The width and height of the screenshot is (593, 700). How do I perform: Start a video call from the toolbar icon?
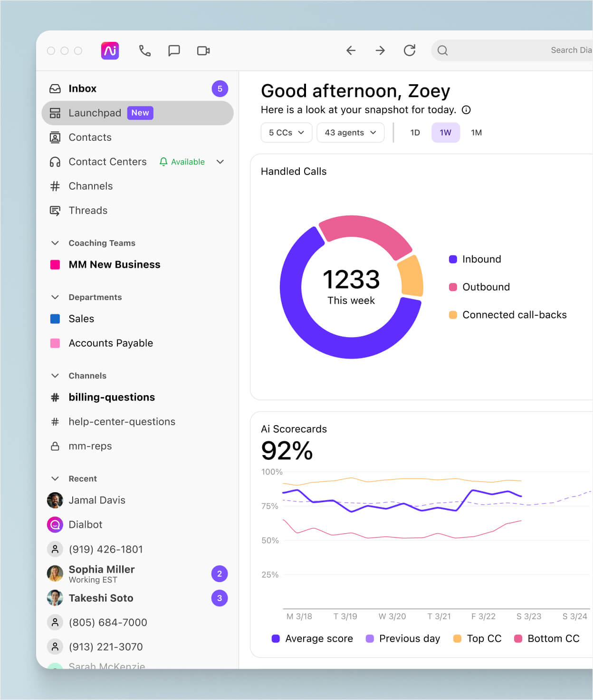203,50
